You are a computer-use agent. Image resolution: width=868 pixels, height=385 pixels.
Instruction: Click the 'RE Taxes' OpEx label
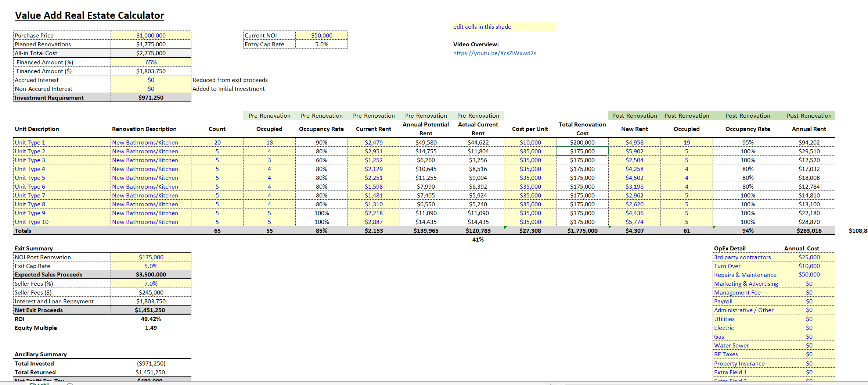coord(726,354)
